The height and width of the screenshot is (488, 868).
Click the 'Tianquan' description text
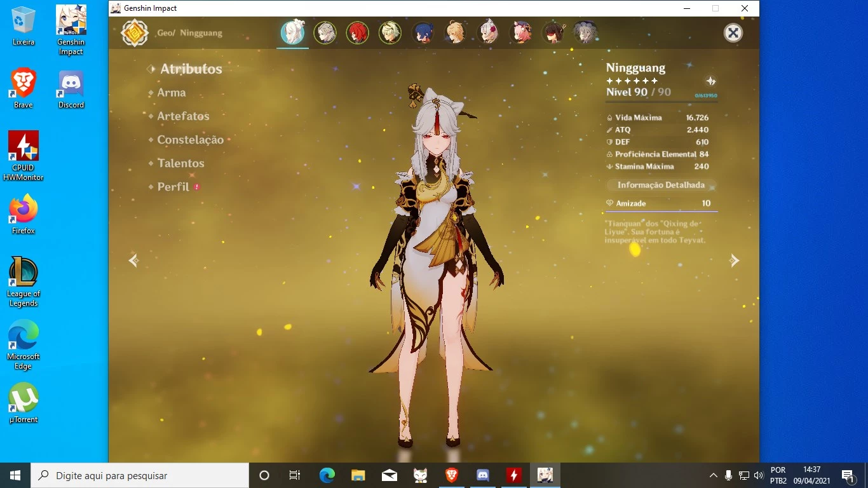(x=654, y=232)
